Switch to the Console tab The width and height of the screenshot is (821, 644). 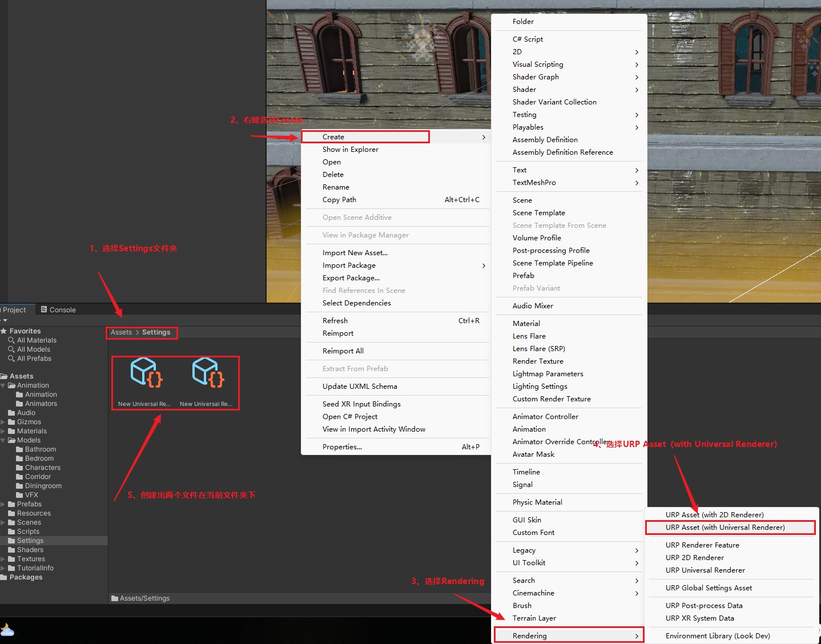coord(58,309)
